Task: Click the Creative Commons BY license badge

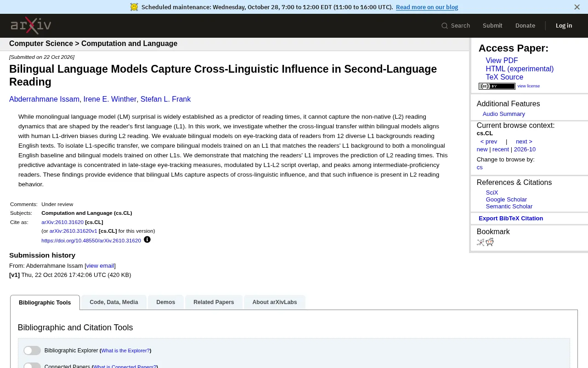Action: (x=497, y=86)
